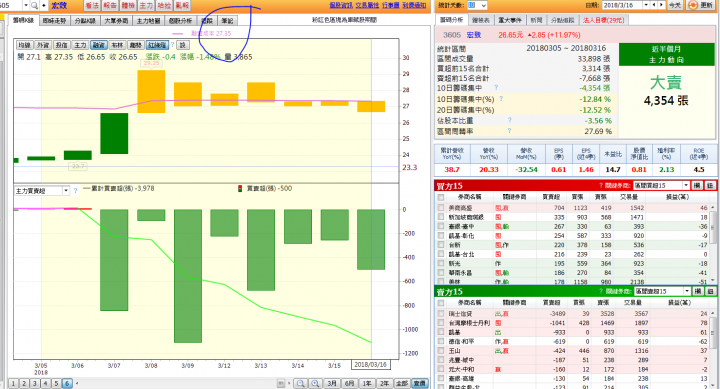Select page 6 at bottom left
Image resolution: width=720 pixels, height=389 pixels.
tap(67, 383)
